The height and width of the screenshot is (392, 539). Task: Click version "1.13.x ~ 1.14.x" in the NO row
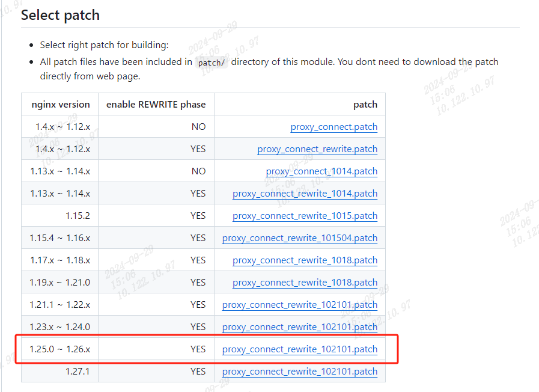60,171
